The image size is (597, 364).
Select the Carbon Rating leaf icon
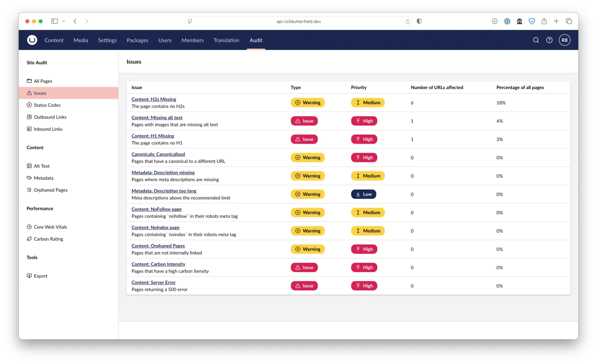[x=29, y=239]
